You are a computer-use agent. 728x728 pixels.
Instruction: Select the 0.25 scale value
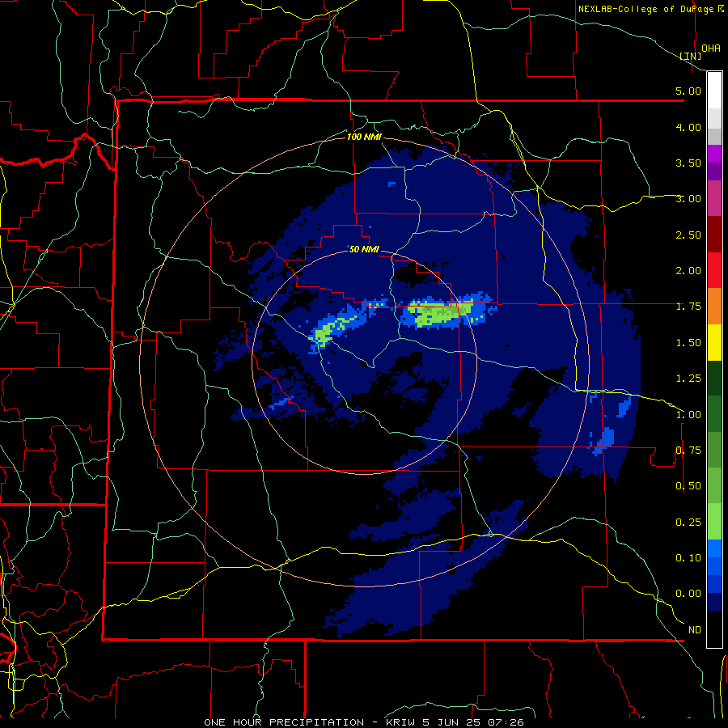click(688, 523)
